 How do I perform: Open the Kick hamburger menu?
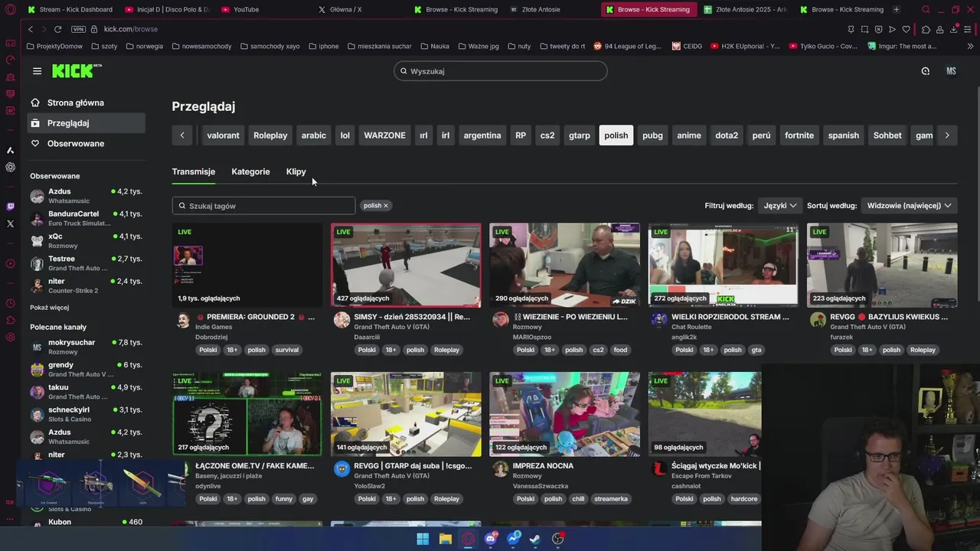coord(37,71)
